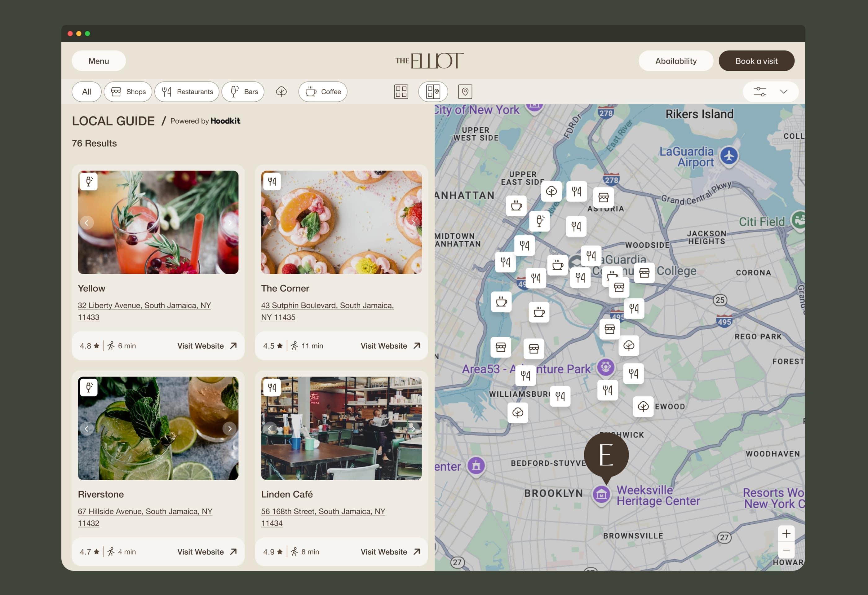Select the grid view layout icon

(401, 91)
